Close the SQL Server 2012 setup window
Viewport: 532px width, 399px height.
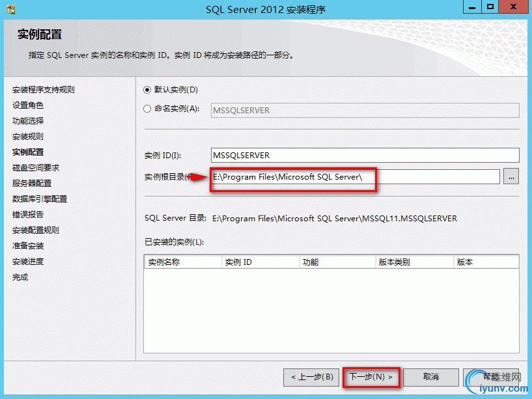tap(513, 7)
